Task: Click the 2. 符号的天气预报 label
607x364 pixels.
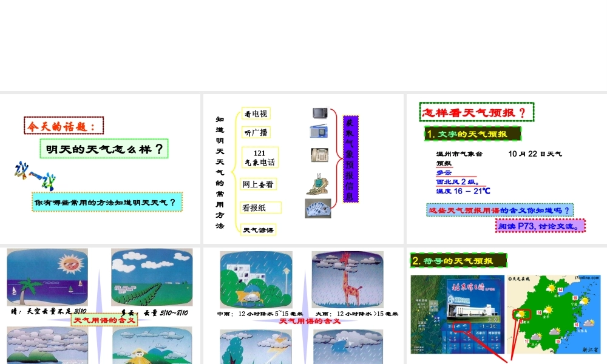Action: pos(458,261)
